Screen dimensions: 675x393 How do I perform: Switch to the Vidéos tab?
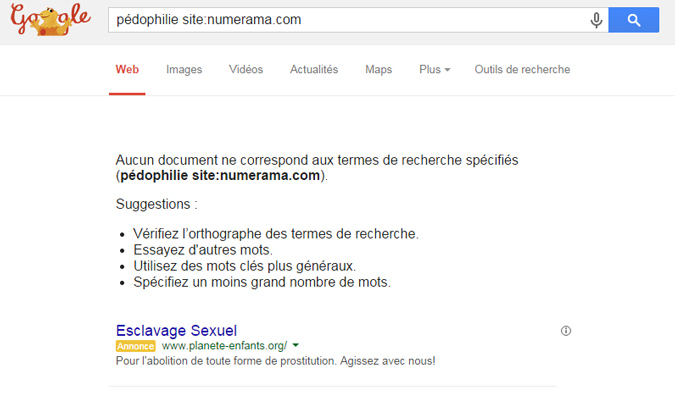pyautogui.click(x=246, y=69)
